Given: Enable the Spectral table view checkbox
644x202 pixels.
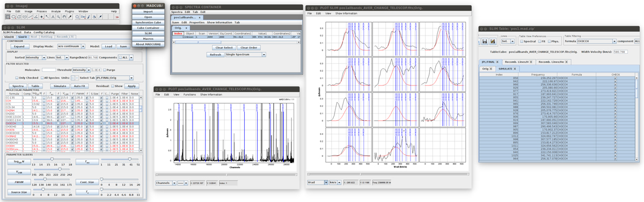Looking at the screenshot, I should click(522, 41).
